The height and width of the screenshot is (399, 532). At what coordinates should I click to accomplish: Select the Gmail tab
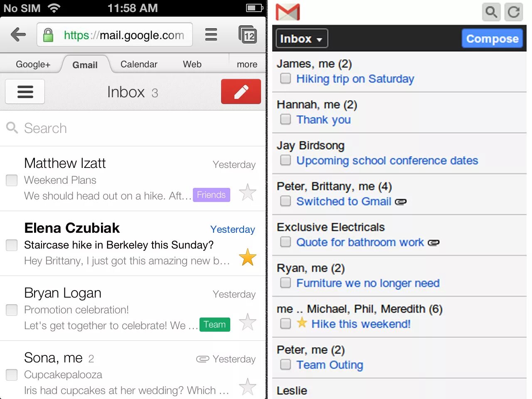click(85, 64)
